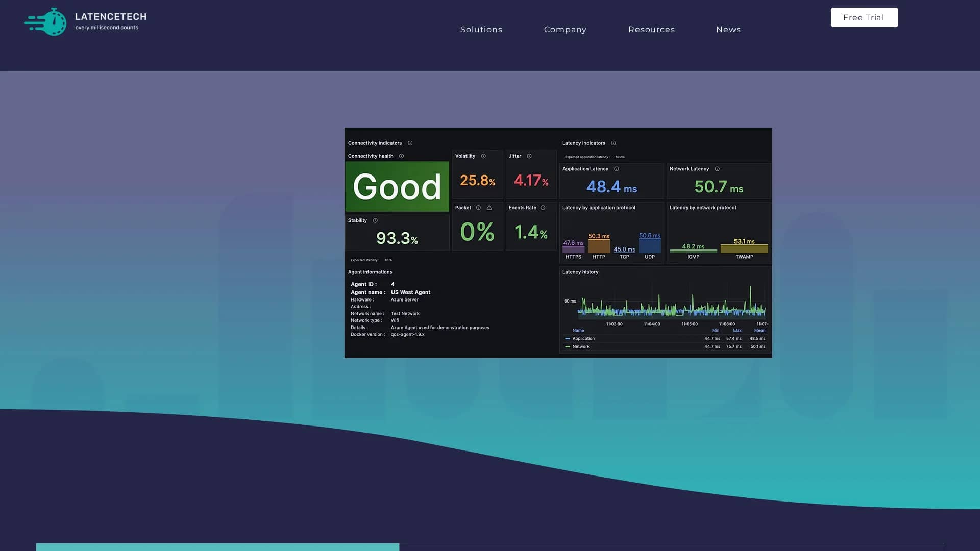Screen dimensions: 980x551
Task: Click the 93.3% stability value
Action: click(397, 238)
